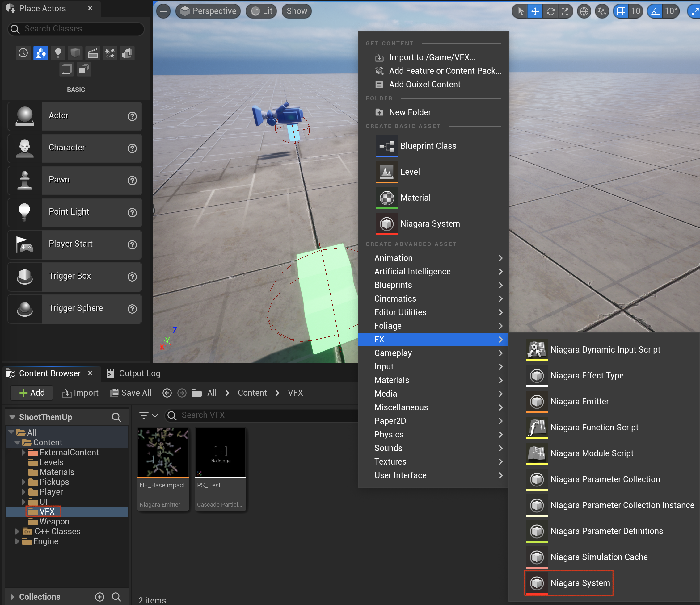
Task: Open the Perspective viewport type dropdown
Action: [208, 11]
